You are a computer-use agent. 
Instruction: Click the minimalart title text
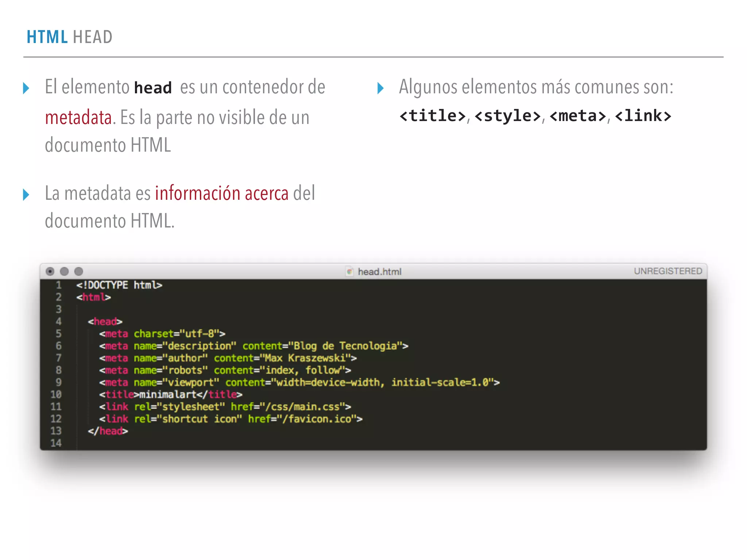pyautogui.click(x=168, y=394)
